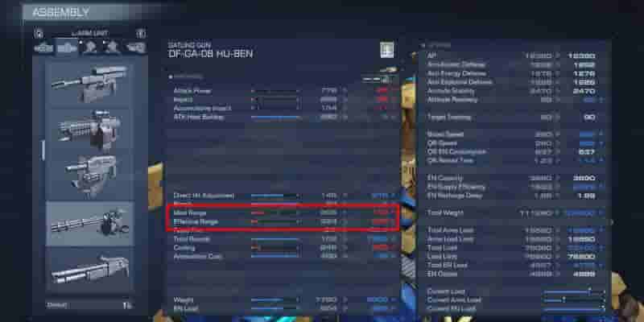Collapse the AC specs panel header arrow
The width and height of the screenshot is (644, 322).
[x=424, y=45]
